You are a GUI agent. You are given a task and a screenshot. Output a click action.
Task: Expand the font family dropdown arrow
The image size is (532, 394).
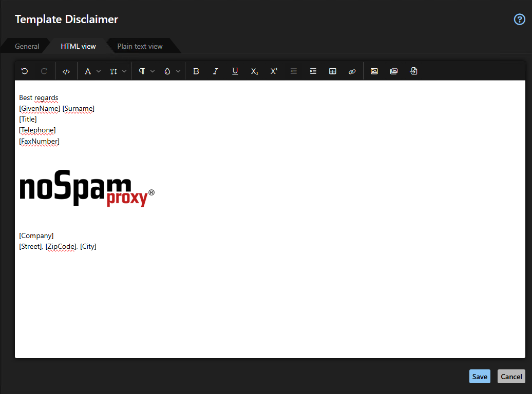pos(99,71)
